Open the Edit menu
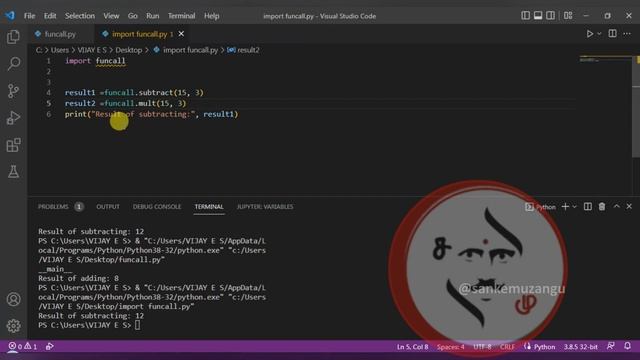This screenshot has height=360, width=640. pyautogui.click(x=50, y=16)
